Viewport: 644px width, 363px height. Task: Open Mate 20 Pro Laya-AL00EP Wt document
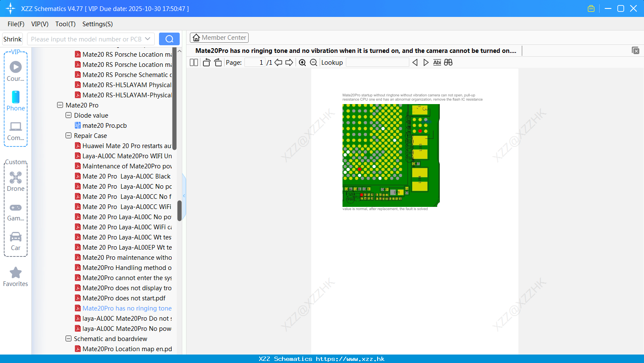pos(127,247)
